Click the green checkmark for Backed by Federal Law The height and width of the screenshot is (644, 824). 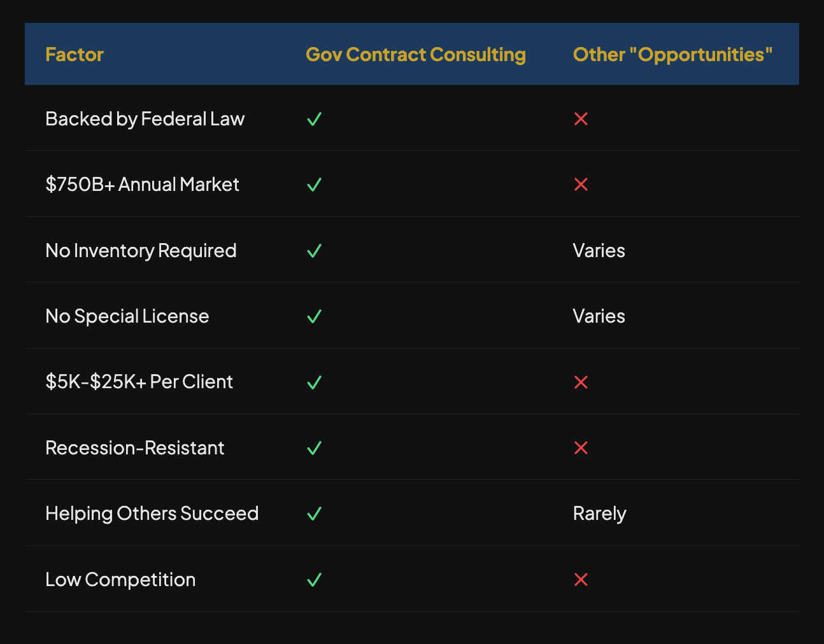coord(314,119)
